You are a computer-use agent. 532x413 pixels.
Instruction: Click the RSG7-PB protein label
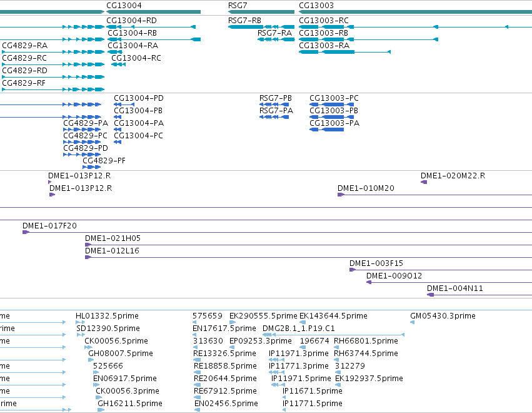[276, 98]
